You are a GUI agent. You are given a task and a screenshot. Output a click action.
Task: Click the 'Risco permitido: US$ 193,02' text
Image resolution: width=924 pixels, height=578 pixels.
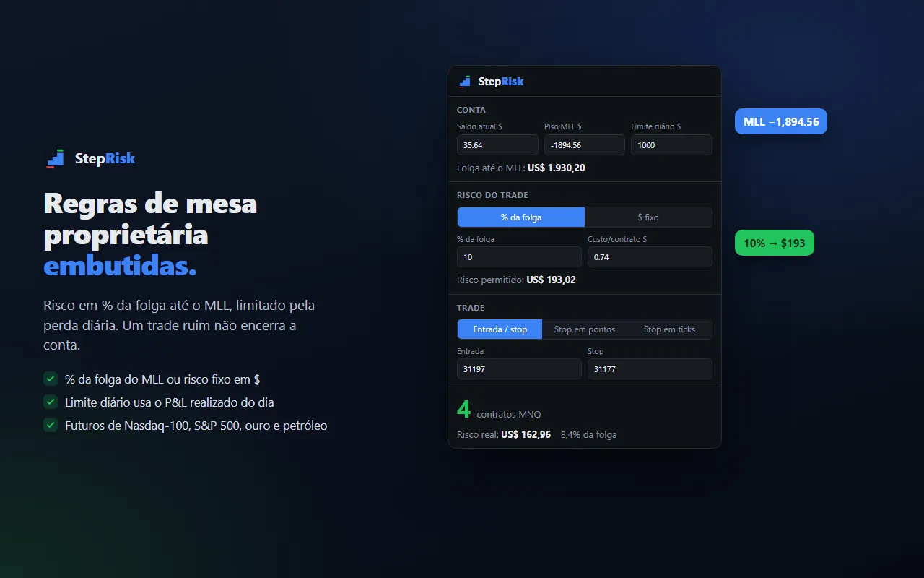pyautogui.click(x=516, y=280)
